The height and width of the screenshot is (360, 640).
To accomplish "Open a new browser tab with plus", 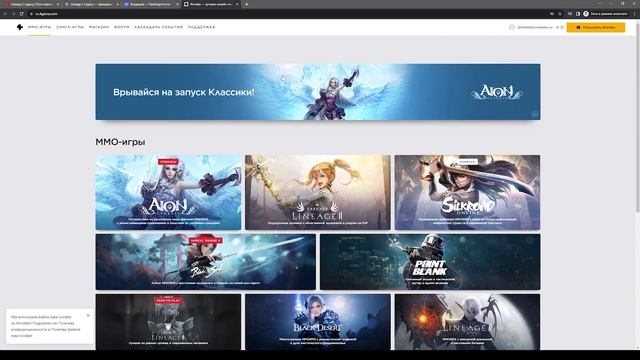I will 247,4.
